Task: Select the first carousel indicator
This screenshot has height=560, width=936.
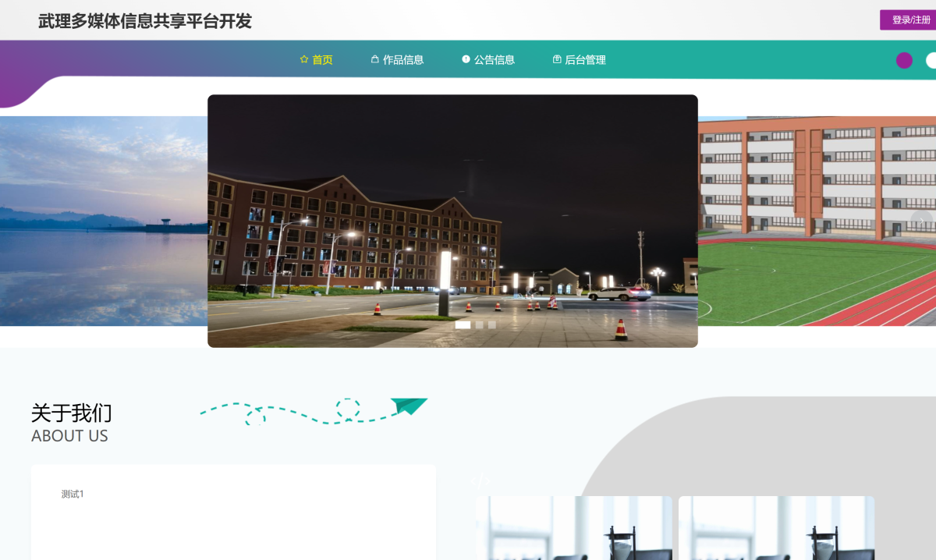Action: click(463, 325)
